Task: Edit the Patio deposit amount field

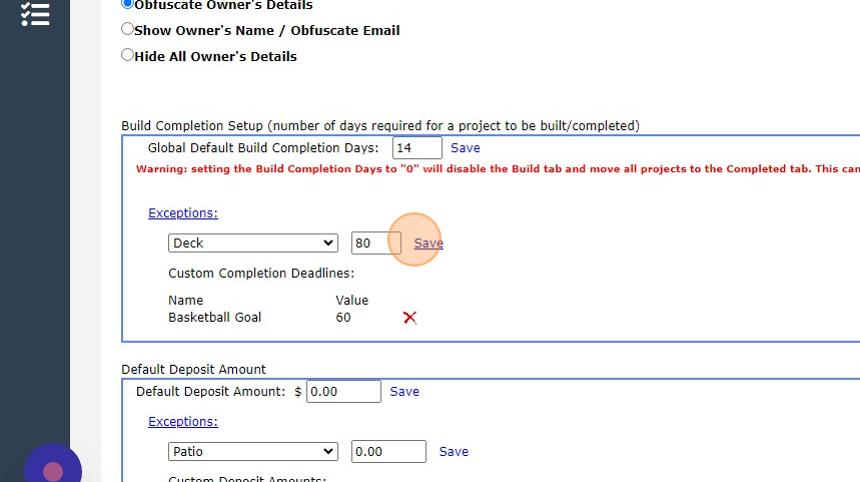Action: [388, 451]
